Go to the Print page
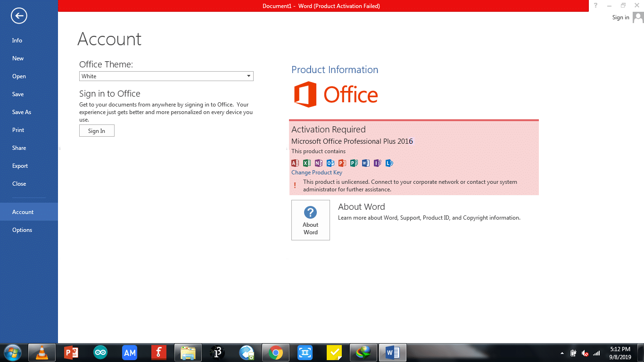 [x=29, y=130]
